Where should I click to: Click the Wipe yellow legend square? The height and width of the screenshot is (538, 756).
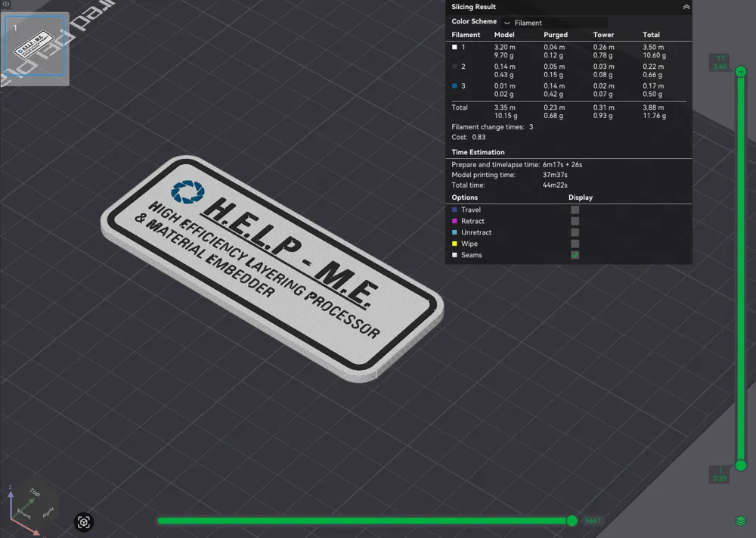(x=454, y=244)
